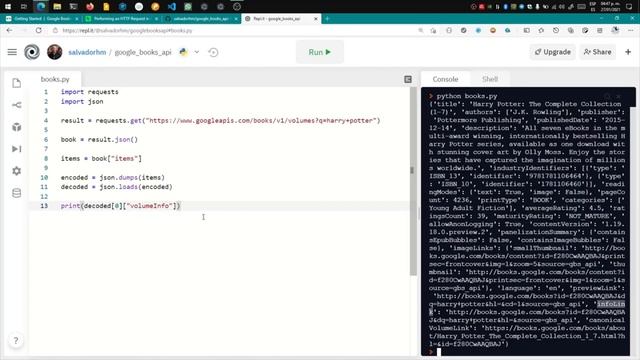
Task: Toggle the editor layout panel icon
Action: (x=408, y=79)
